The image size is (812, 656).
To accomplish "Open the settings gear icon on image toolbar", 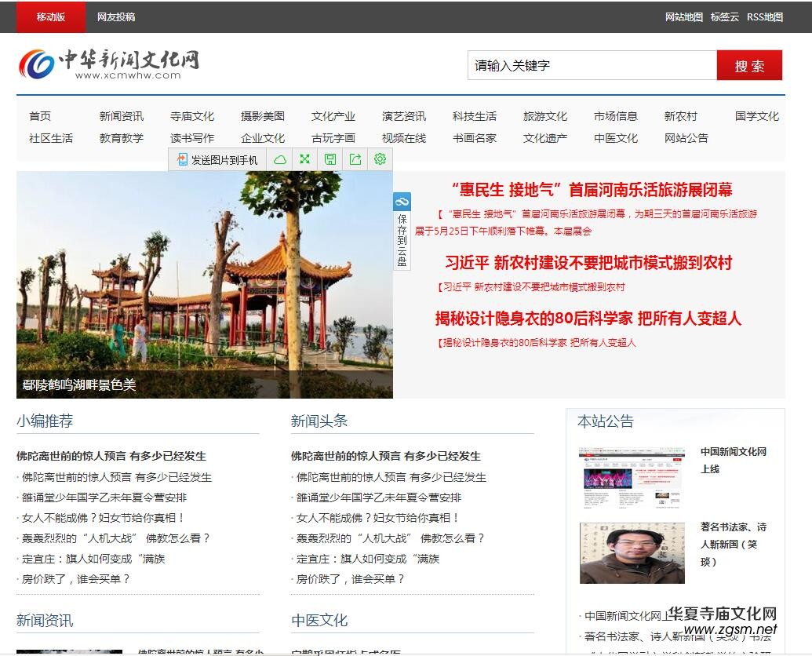I will point(380,159).
